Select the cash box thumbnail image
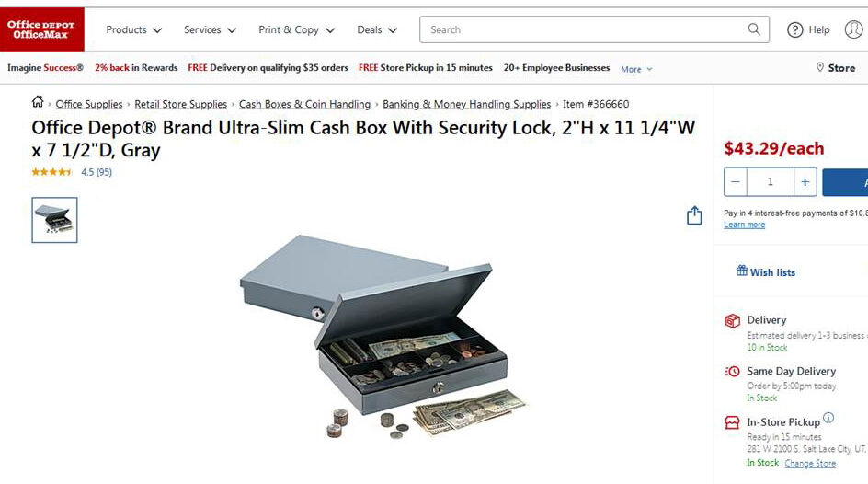Image resolution: width=868 pixels, height=484 pixels. [54, 220]
